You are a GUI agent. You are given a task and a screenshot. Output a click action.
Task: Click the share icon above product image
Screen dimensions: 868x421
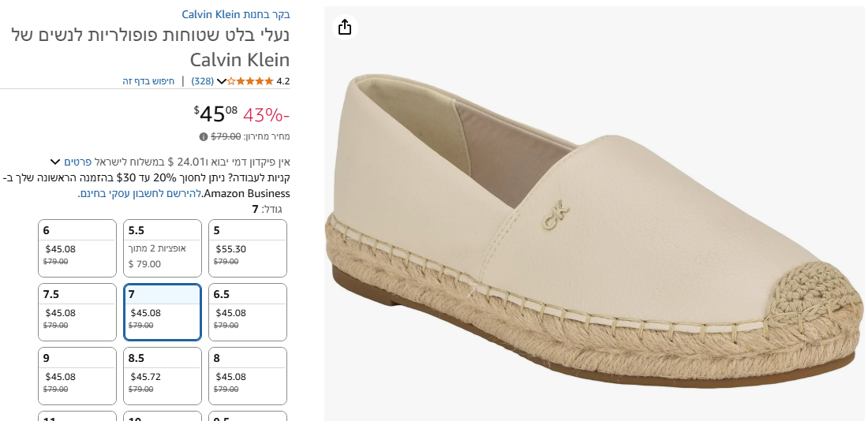[x=344, y=28]
